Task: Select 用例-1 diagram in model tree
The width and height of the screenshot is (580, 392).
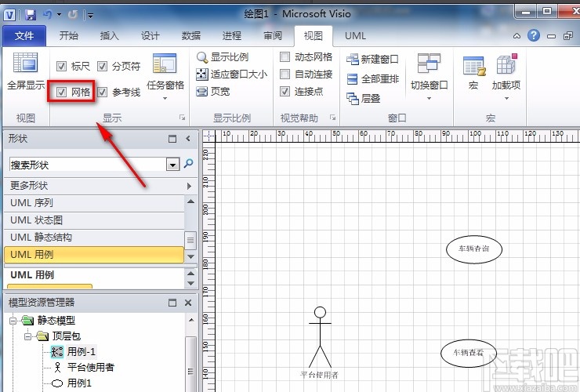Action: (x=81, y=352)
